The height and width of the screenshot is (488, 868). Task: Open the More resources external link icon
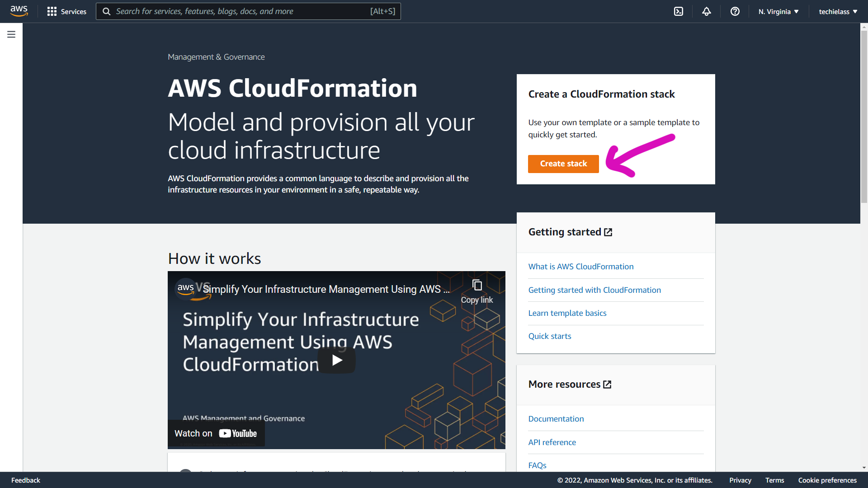[x=607, y=384]
